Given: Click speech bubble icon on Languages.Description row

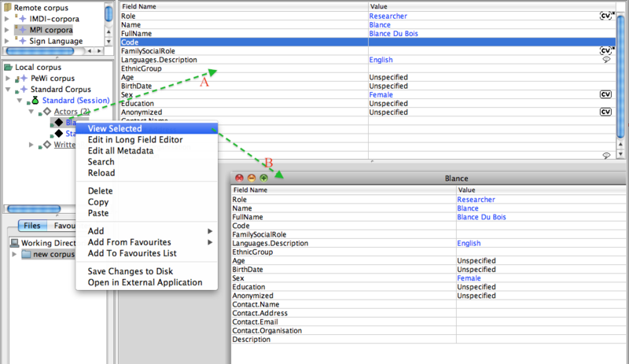Looking at the screenshot, I should 606,60.
